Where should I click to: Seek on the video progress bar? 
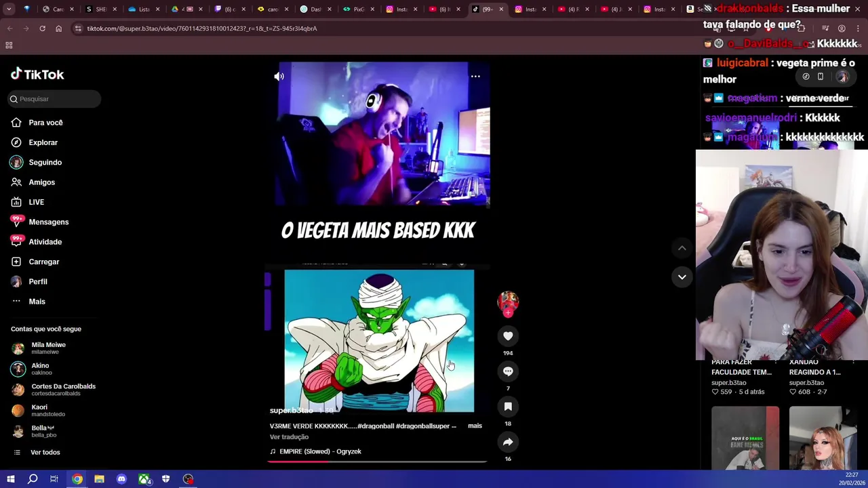[377, 462]
